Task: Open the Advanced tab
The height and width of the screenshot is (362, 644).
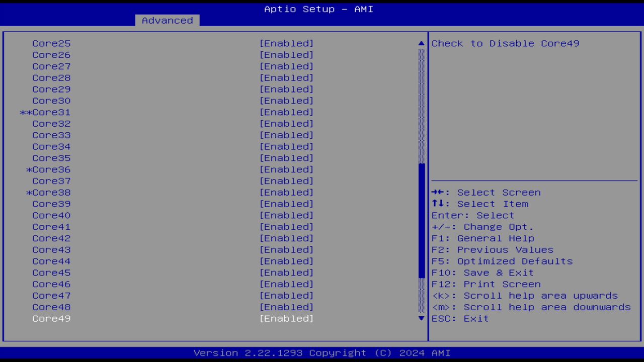Action: [x=168, y=21]
